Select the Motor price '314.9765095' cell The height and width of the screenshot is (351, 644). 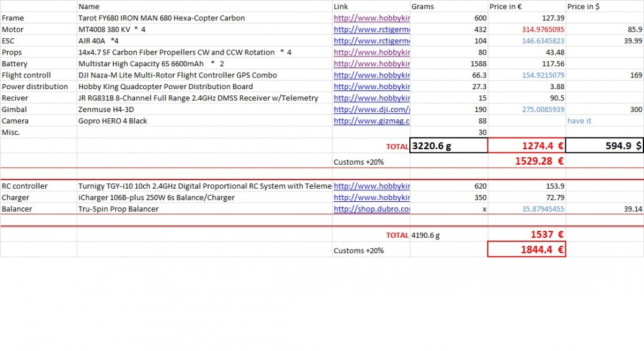click(526, 30)
